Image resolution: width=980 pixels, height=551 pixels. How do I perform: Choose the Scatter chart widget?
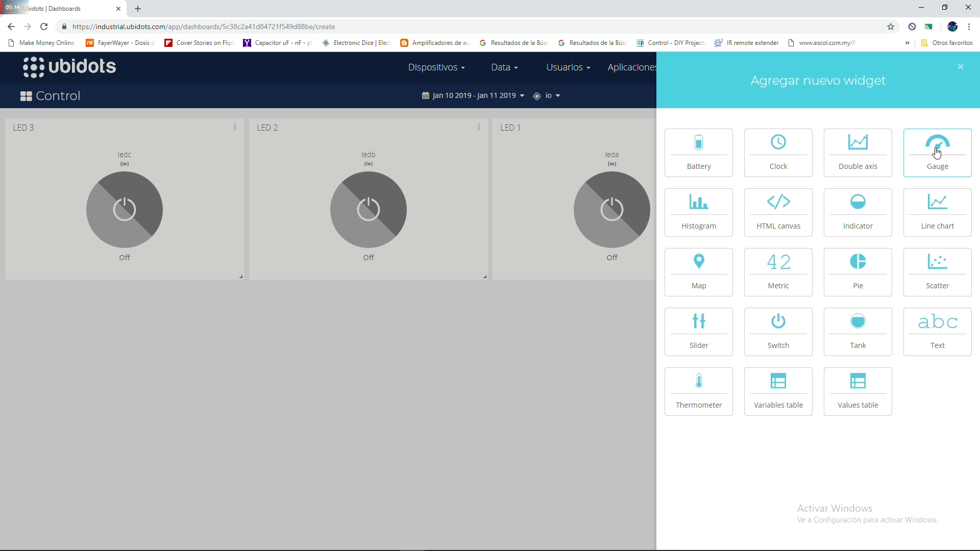pyautogui.click(x=937, y=272)
